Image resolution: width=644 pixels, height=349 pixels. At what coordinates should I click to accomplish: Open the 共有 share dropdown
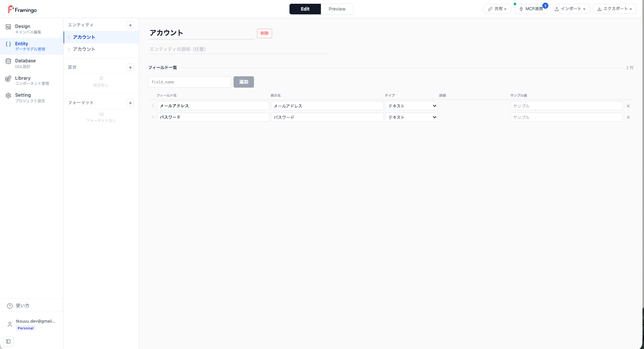(497, 9)
